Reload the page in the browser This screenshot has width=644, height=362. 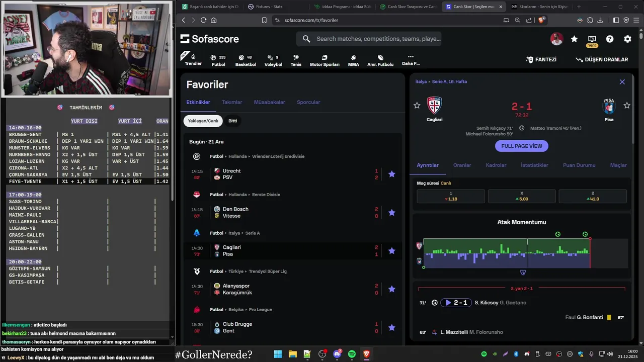pos(203,20)
